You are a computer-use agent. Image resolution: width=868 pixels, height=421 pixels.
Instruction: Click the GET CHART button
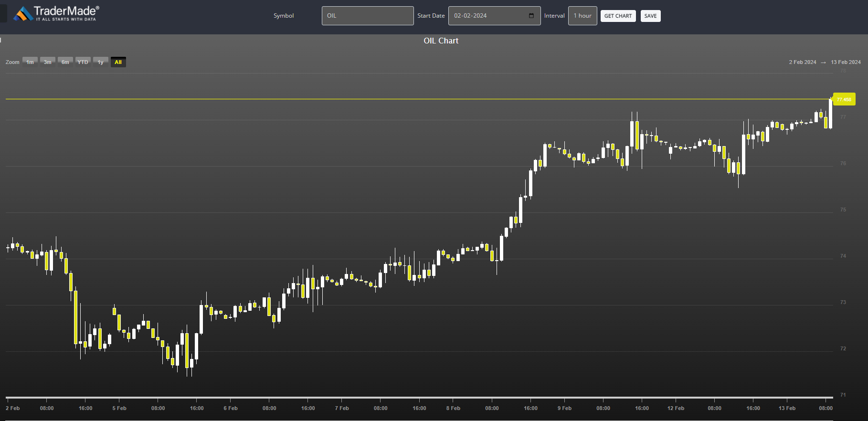(618, 16)
